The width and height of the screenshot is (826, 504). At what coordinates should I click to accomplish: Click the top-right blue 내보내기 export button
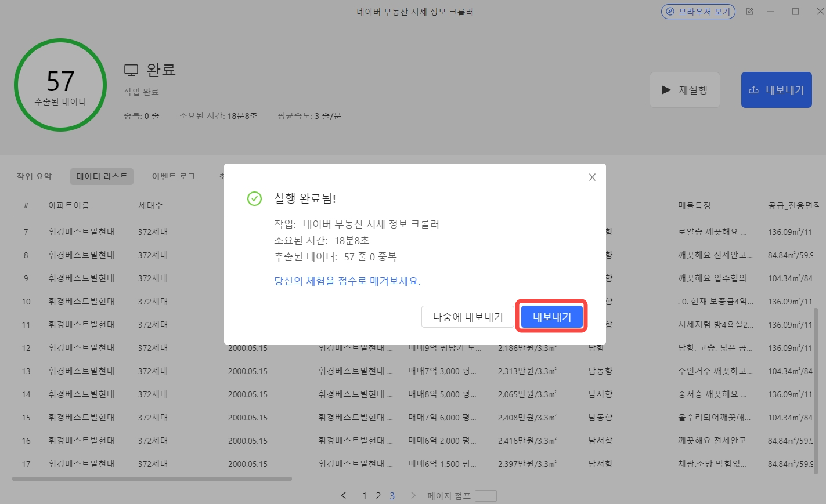(776, 90)
